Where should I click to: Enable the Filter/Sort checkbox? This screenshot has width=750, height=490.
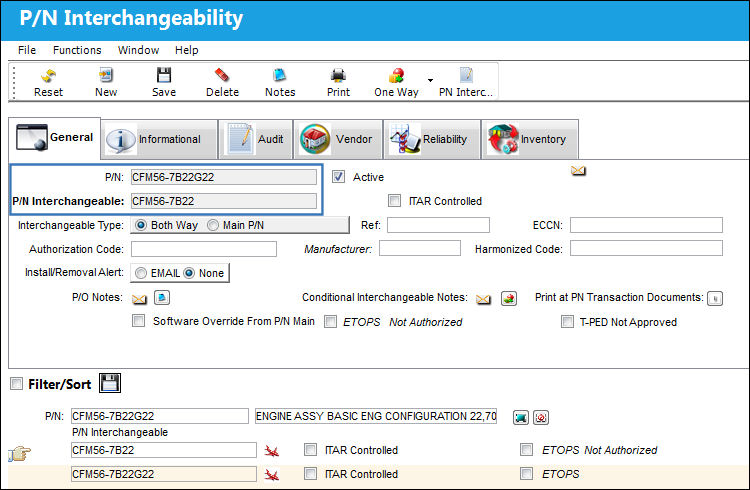[x=16, y=384]
